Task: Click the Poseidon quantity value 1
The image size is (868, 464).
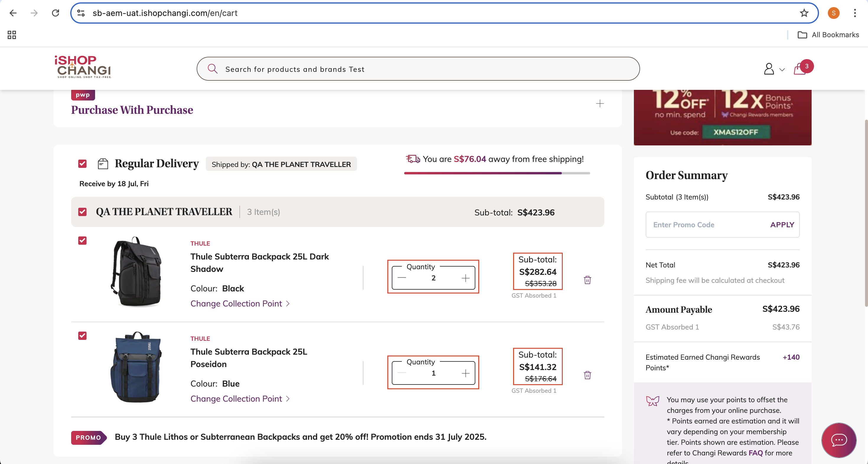Action: 433,373
